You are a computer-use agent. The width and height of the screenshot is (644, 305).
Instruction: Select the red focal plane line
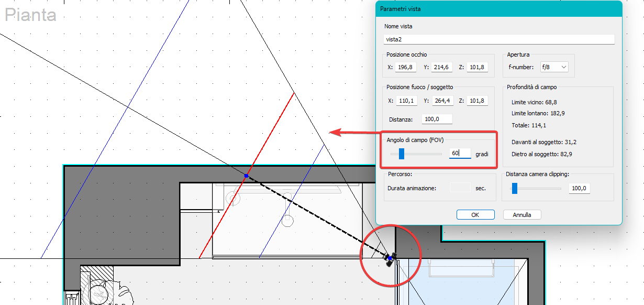pos(246,176)
